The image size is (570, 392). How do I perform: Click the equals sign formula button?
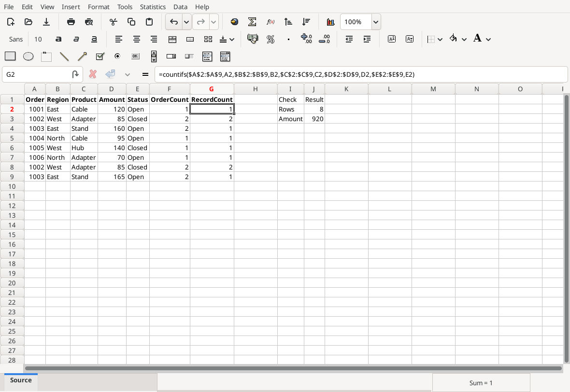coord(145,74)
